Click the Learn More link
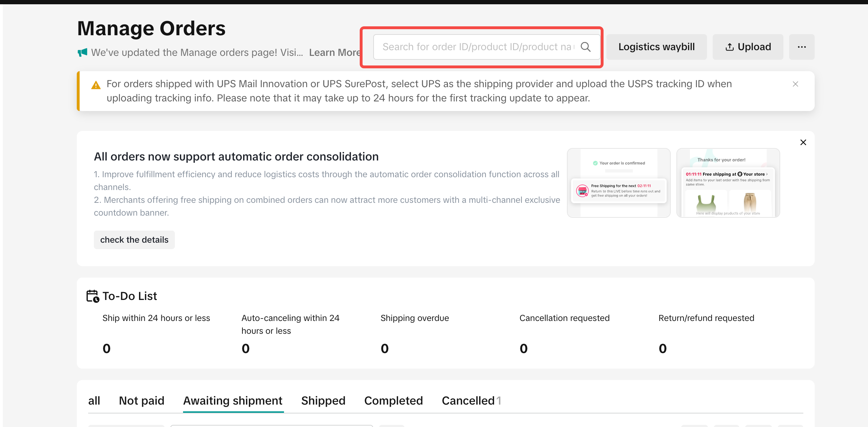The image size is (868, 427). point(335,53)
